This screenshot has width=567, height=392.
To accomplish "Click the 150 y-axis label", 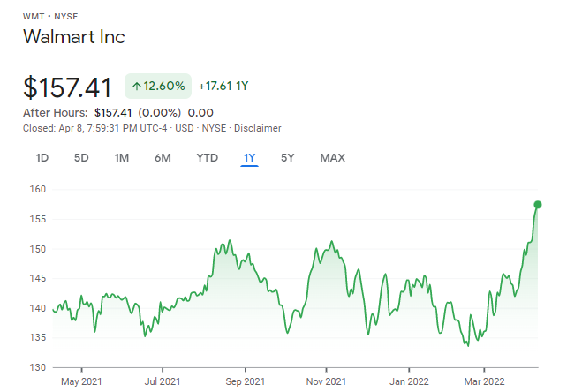I will coord(38,249).
